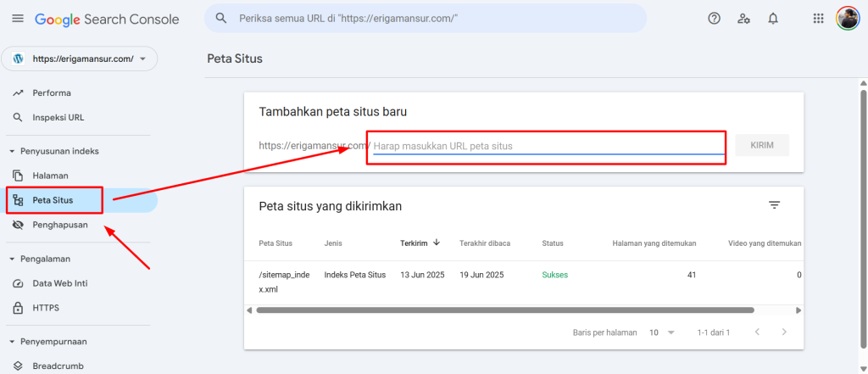Viewport: 868px width, 374px height.
Task: Open the hamburger main menu
Action: (18, 19)
